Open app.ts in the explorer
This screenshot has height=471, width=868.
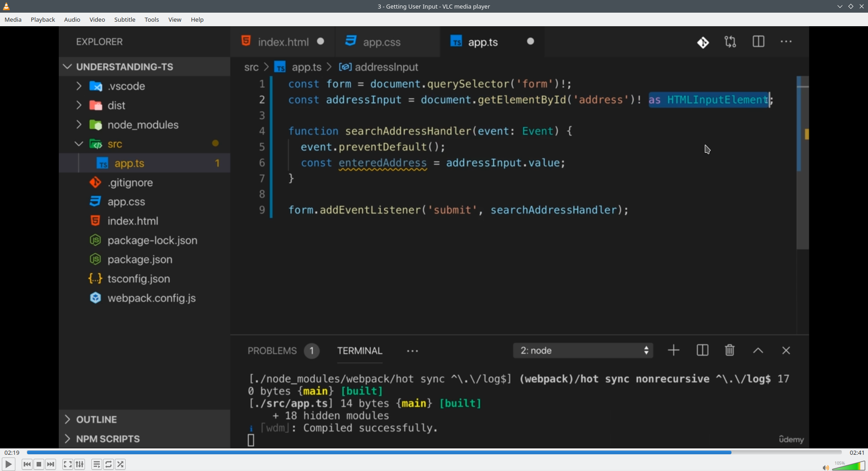pos(145,163)
